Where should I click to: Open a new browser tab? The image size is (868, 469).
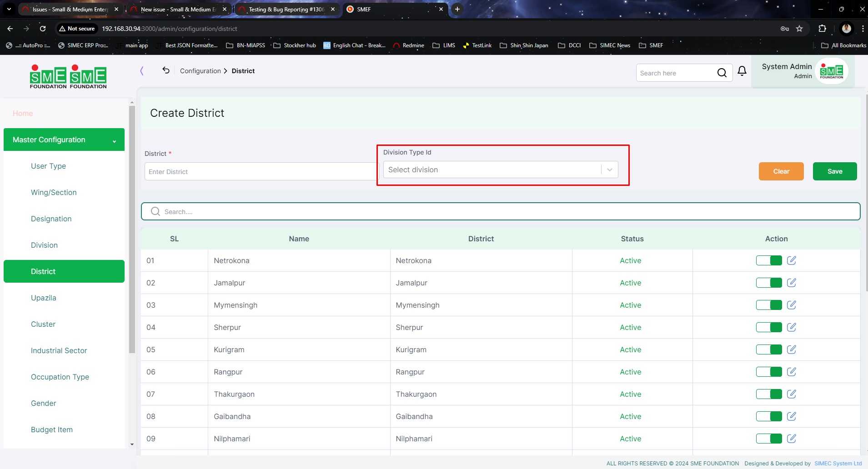pyautogui.click(x=457, y=9)
